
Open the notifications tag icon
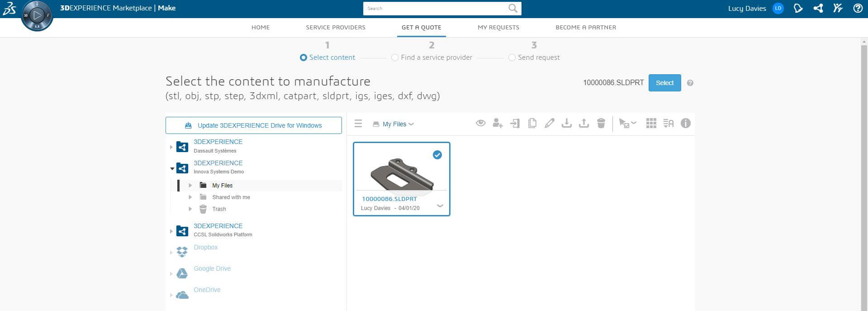[798, 8]
